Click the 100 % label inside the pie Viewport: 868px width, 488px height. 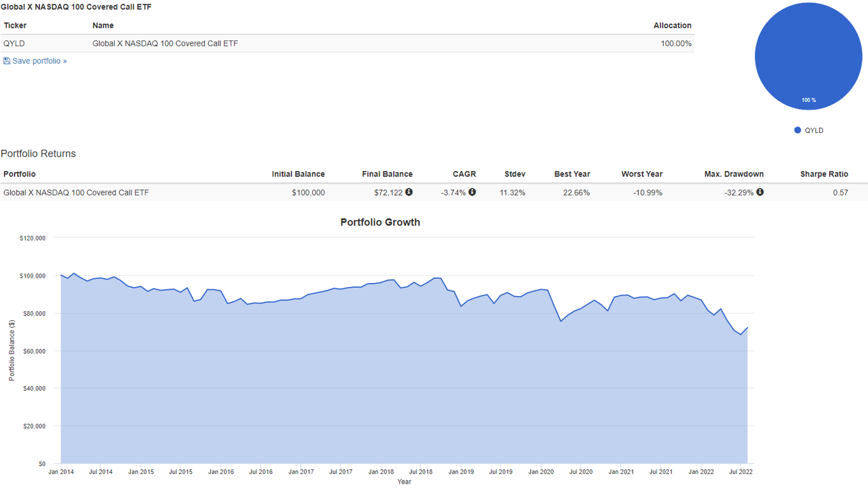tap(809, 100)
